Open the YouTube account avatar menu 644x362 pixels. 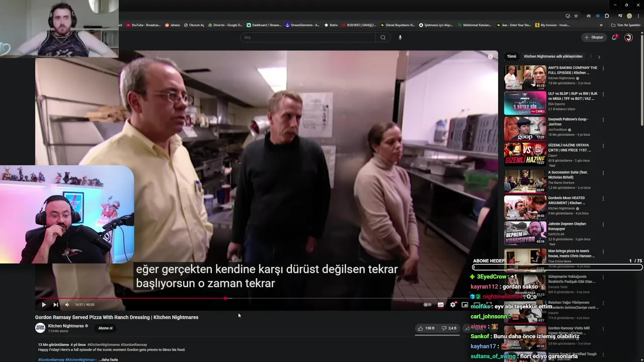[628, 37]
